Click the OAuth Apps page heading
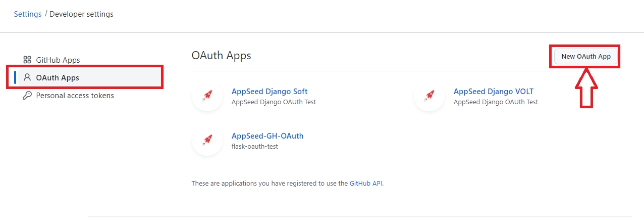 221,56
